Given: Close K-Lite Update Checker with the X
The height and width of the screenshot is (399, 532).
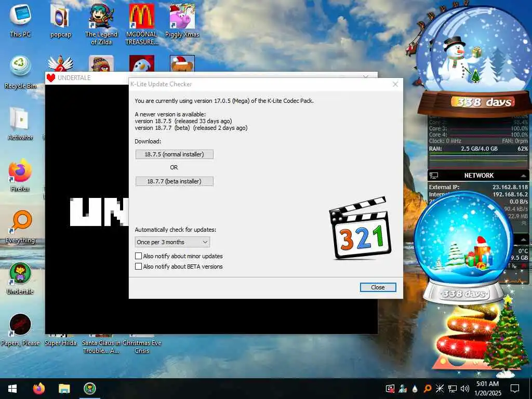Looking at the screenshot, I should (395, 84).
